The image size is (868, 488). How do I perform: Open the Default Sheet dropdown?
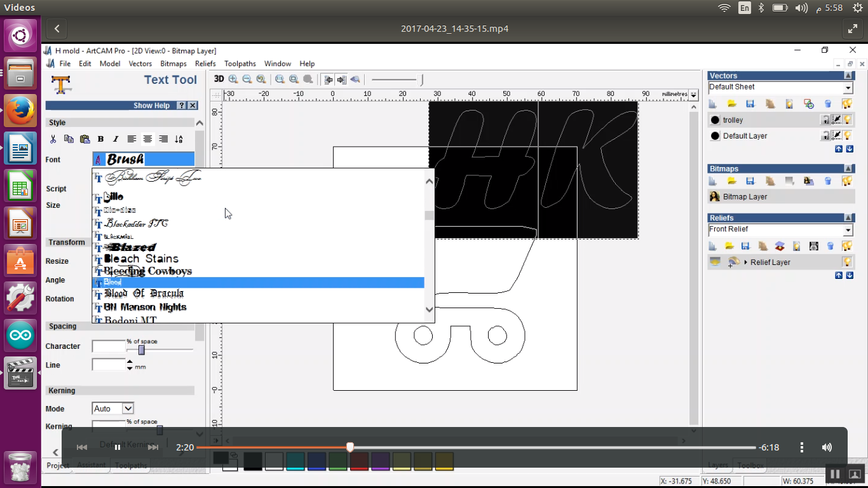coord(848,88)
